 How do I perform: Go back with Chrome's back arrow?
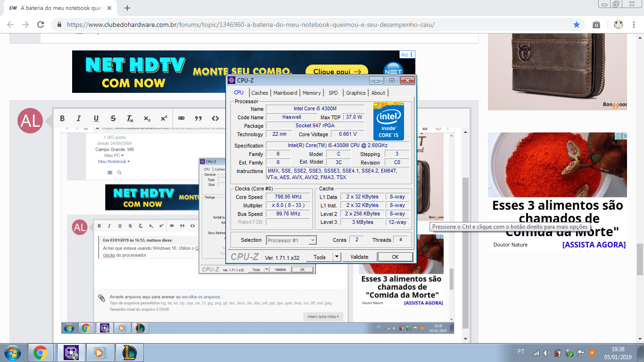(10, 25)
